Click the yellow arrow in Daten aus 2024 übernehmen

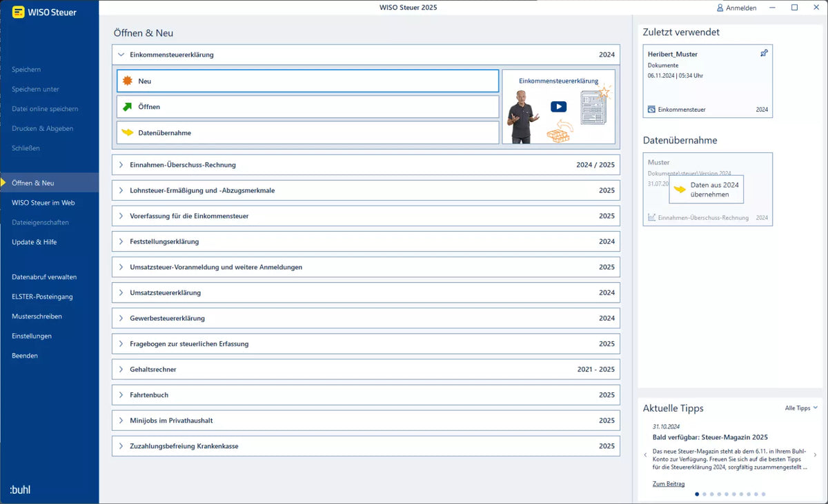(x=680, y=190)
